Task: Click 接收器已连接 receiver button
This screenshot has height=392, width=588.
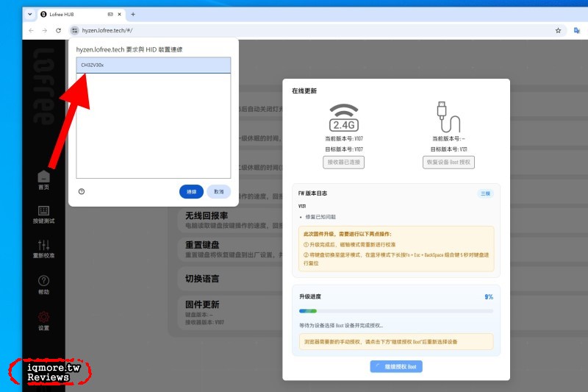Action: point(343,162)
